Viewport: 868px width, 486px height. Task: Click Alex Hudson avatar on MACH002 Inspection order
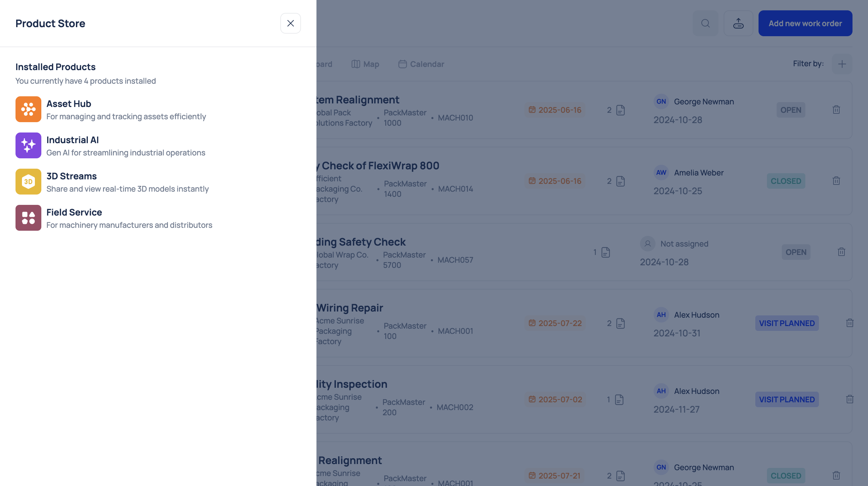[x=661, y=391]
